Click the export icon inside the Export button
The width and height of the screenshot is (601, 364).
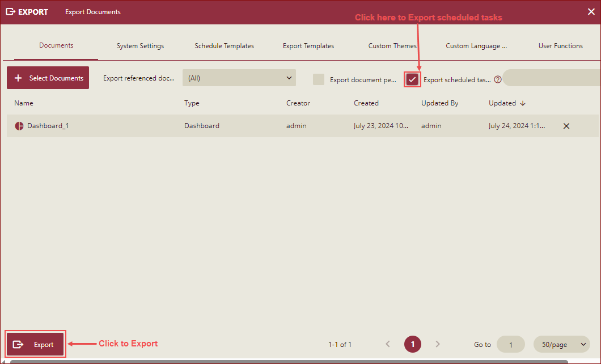(x=18, y=344)
